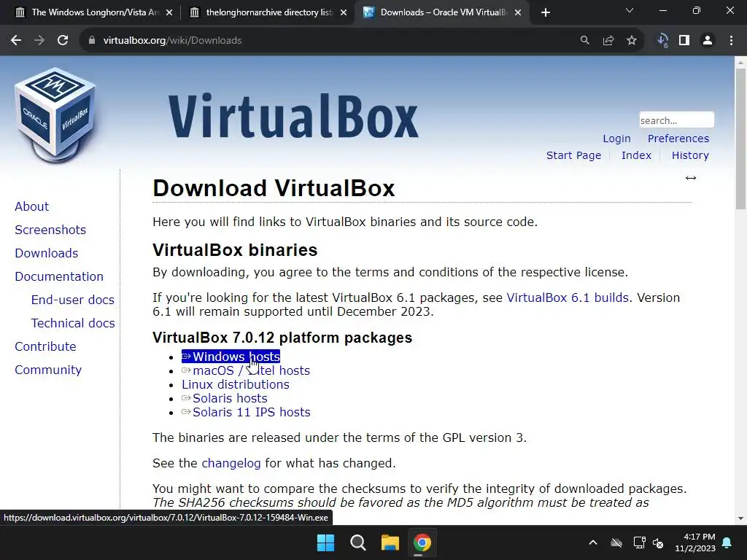
Task: Click the page width toggle arrow icon
Action: [x=691, y=178]
